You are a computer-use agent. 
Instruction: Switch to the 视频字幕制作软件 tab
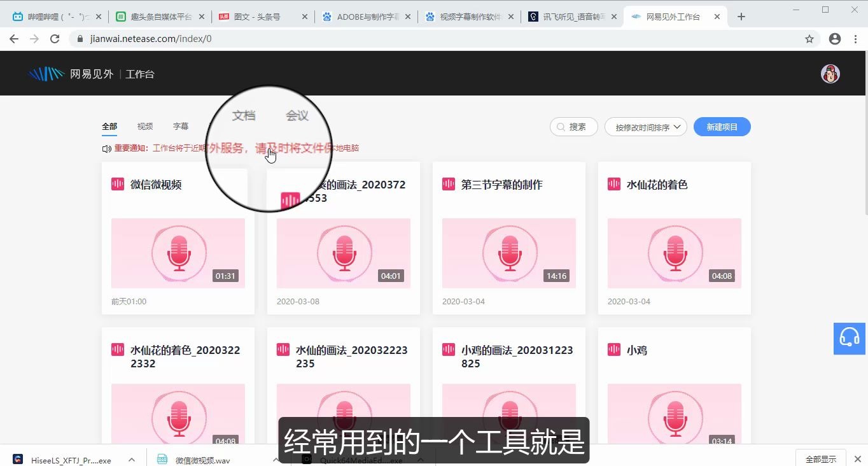470,17
